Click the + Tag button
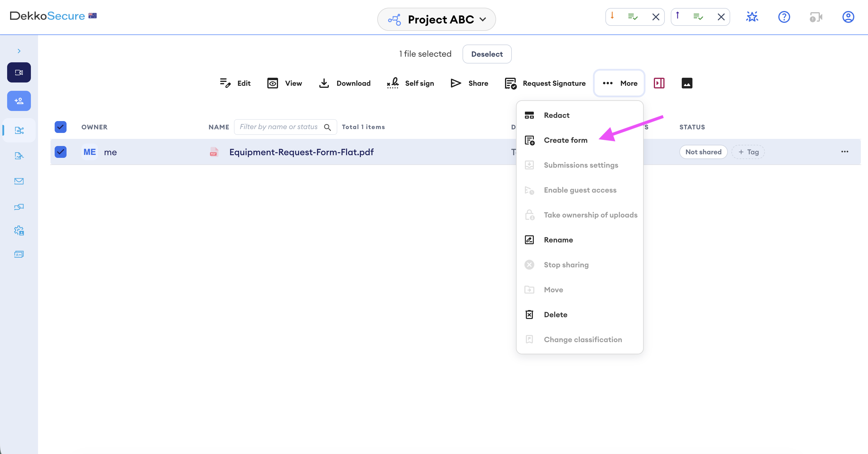The width and height of the screenshot is (868, 454). click(x=748, y=152)
